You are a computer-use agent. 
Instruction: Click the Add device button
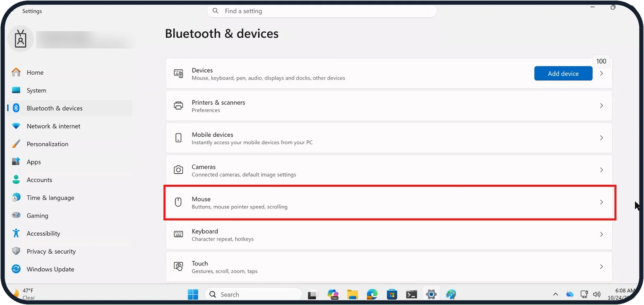pyautogui.click(x=563, y=73)
